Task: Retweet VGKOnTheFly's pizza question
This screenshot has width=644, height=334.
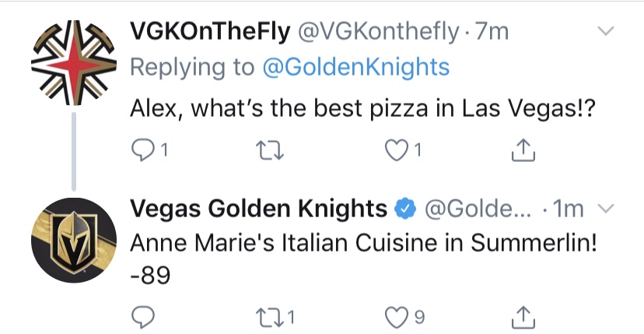Action: point(269,150)
